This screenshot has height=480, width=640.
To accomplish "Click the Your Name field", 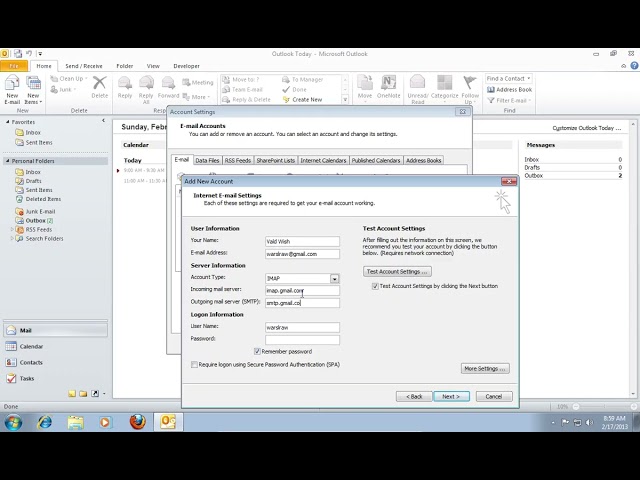I will tap(302, 241).
